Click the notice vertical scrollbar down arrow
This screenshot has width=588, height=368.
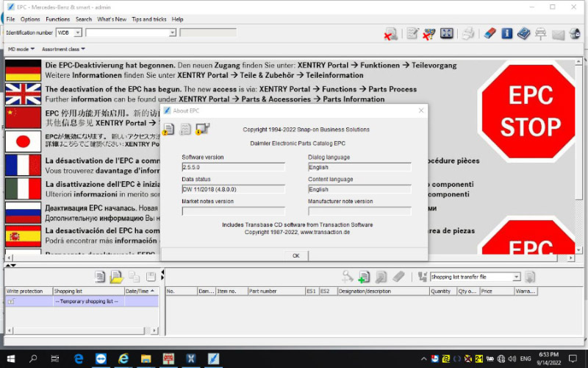pyautogui.click(x=578, y=250)
